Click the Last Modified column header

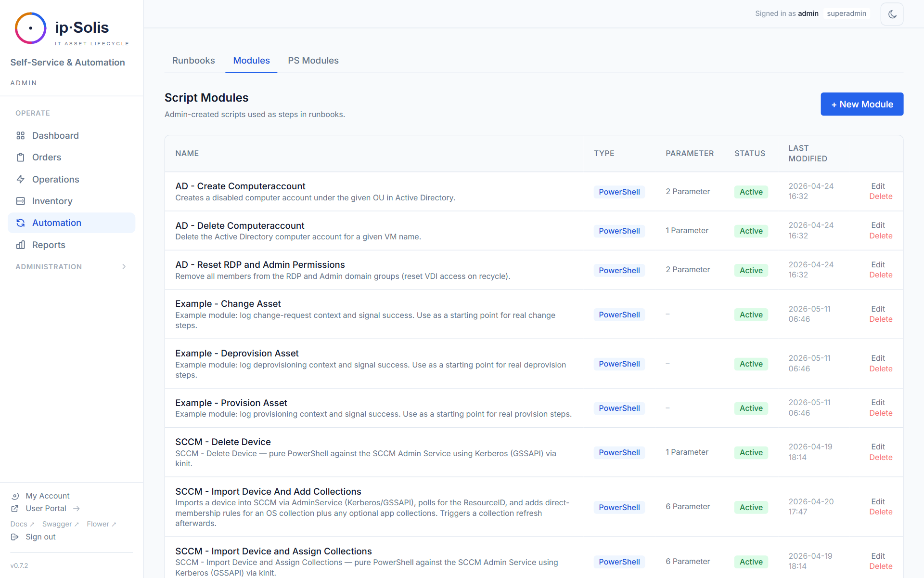coord(808,154)
